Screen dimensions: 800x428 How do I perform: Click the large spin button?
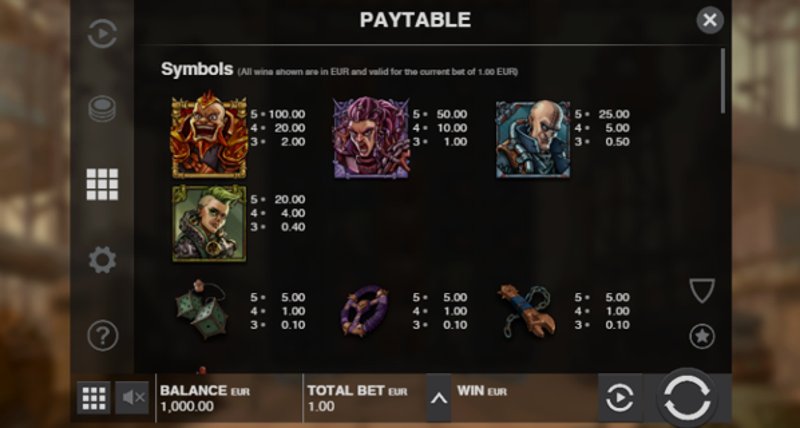[687, 397]
